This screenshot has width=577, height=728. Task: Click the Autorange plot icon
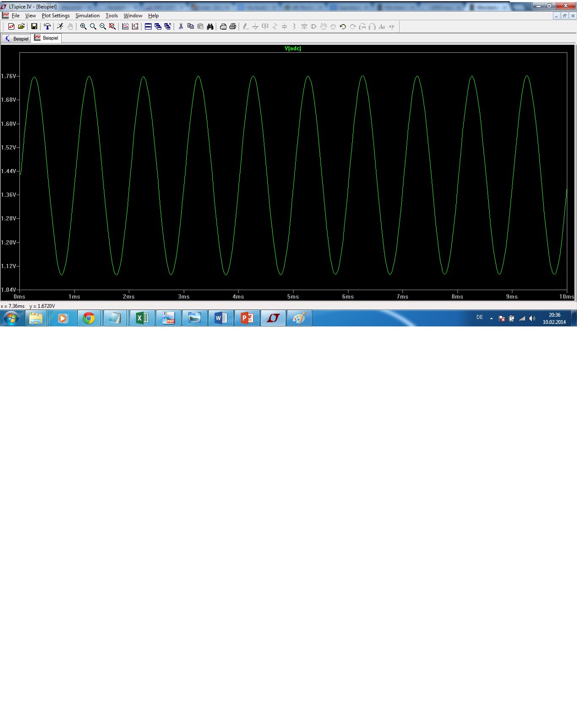125,26
